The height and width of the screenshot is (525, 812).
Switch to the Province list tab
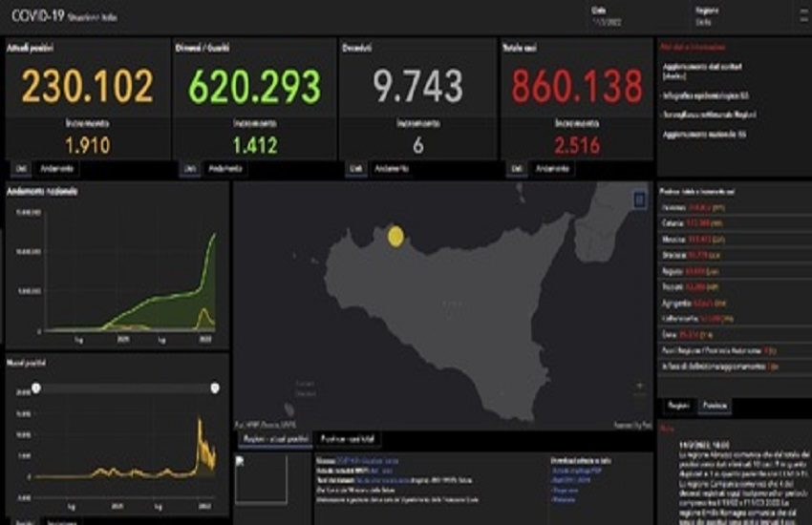714,406
